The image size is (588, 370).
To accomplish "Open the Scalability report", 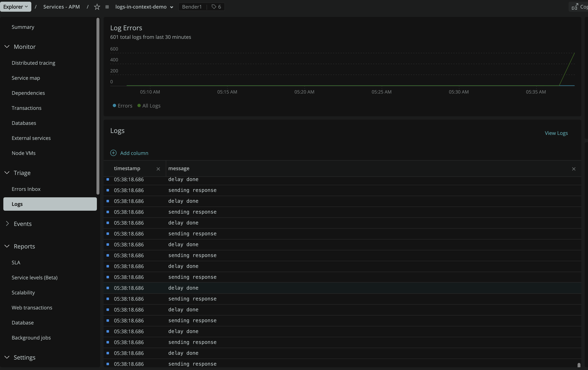I will (x=23, y=293).
